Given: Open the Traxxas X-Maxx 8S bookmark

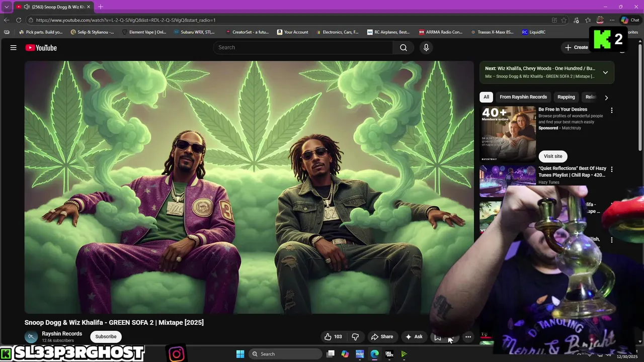Looking at the screenshot, I should 492,32.
